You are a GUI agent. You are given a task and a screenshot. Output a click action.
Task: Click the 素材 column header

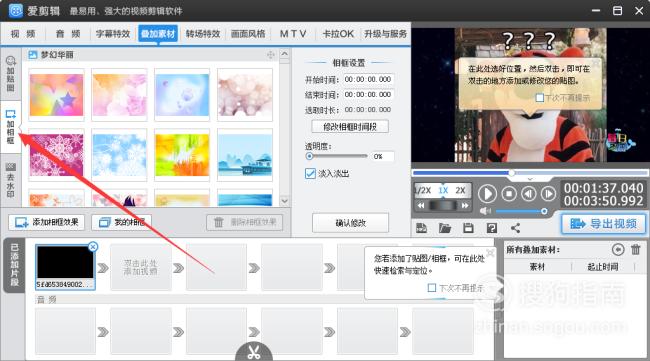coord(538,267)
